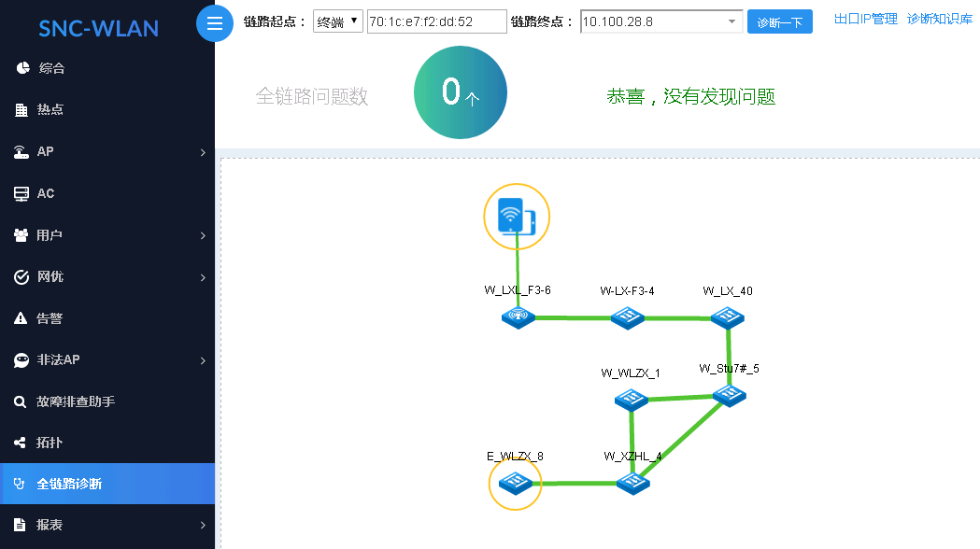Expand the 用户 sidebar submenu

point(107,235)
